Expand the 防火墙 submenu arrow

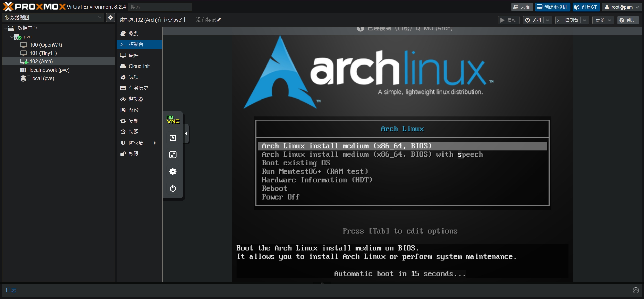(155, 143)
